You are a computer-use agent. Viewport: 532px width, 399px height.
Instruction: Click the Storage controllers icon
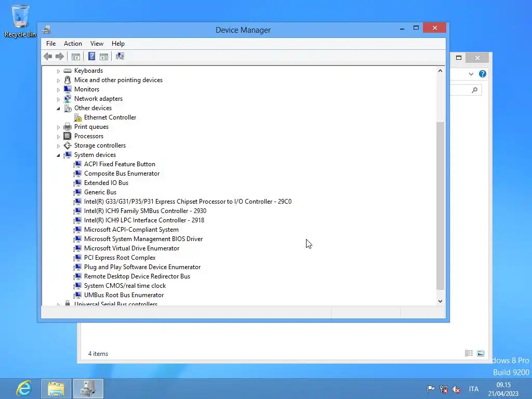68,145
